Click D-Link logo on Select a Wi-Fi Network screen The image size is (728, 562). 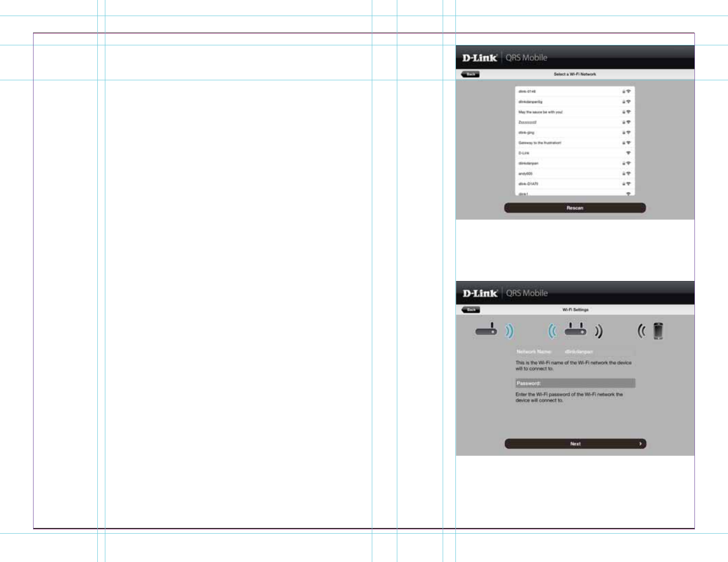coord(480,58)
